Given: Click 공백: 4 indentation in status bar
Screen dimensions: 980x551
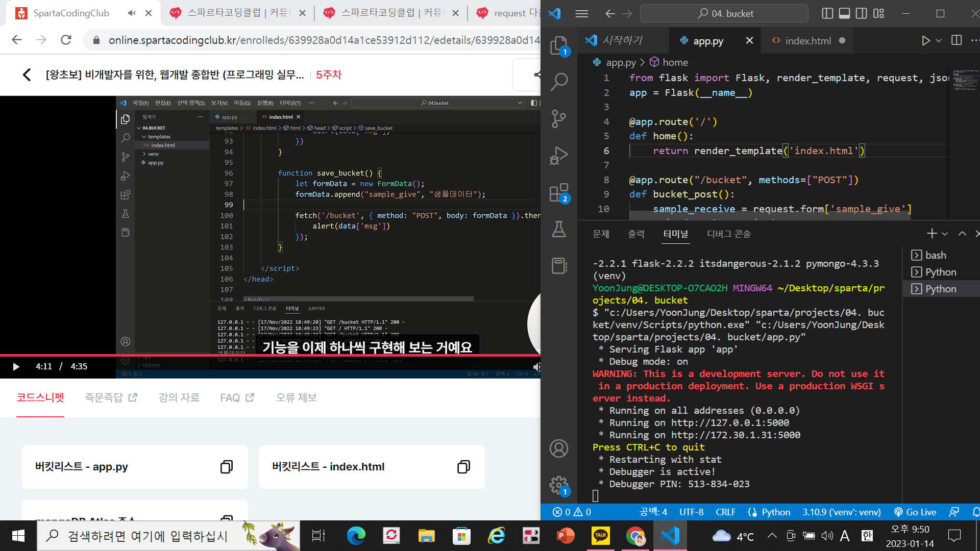Looking at the screenshot, I should click(x=653, y=512).
